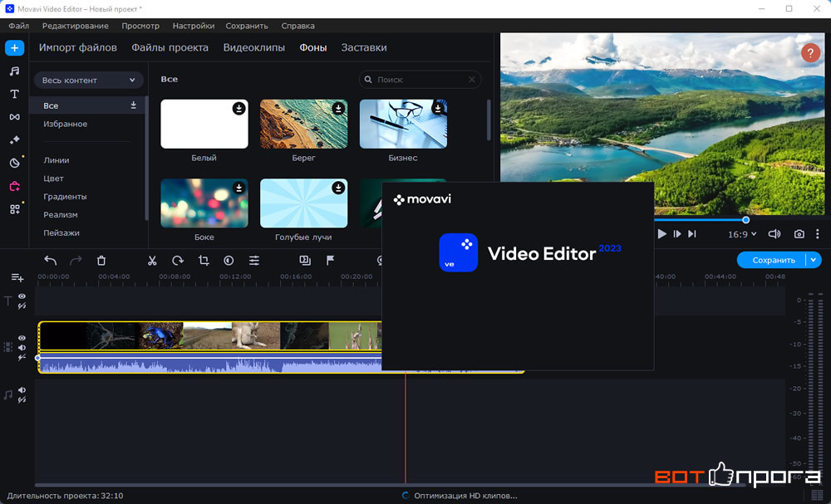The width and height of the screenshot is (831, 504).
Task: Delete selected clip with trash icon
Action: click(x=101, y=261)
